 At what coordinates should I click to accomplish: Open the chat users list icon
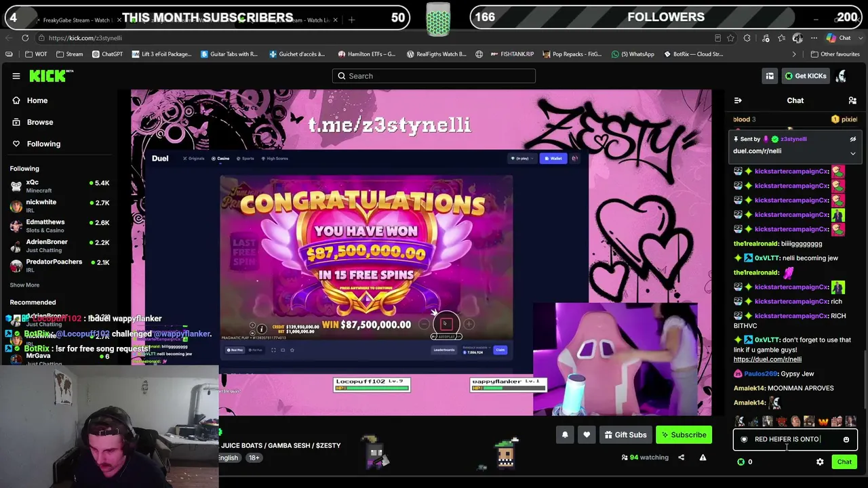[x=852, y=100]
